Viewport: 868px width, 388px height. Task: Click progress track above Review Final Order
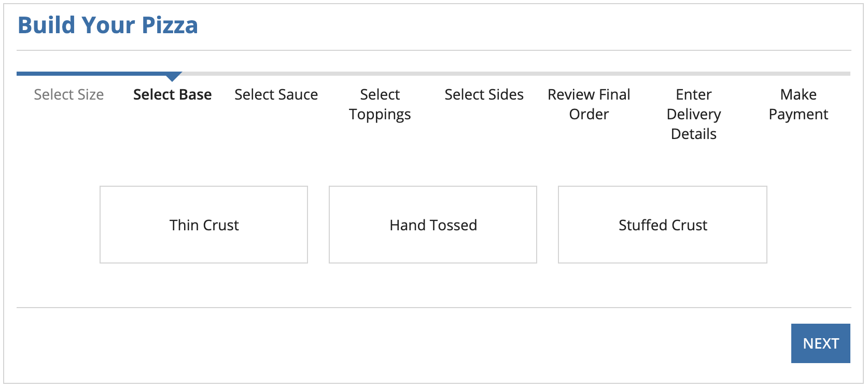tap(589, 74)
